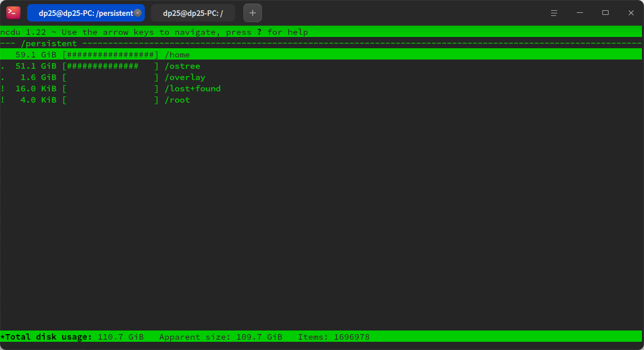The image size is (644, 350).
Task: Click the 51.1 GiB size value
Action: (36, 66)
